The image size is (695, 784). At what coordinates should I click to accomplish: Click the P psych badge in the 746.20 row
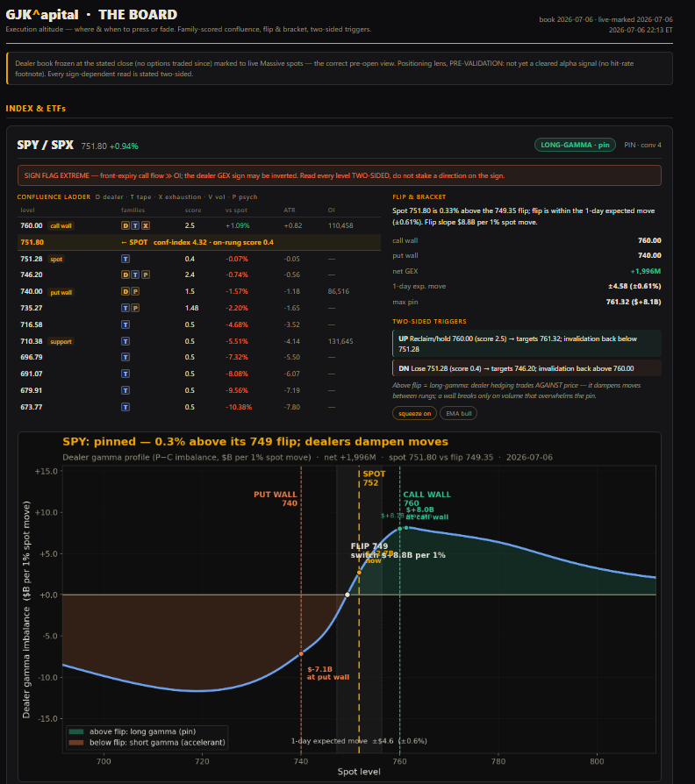[145, 274]
